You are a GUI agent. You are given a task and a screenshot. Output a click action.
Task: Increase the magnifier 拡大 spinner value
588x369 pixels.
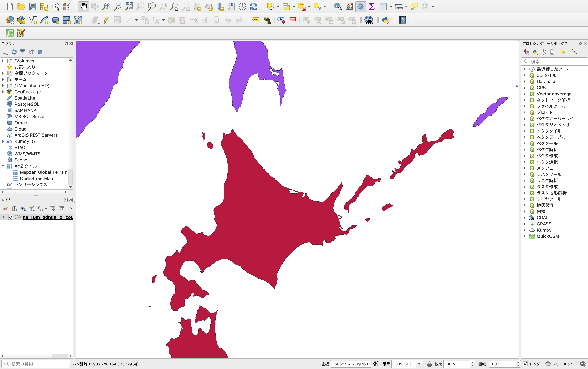tap(472, 362)
